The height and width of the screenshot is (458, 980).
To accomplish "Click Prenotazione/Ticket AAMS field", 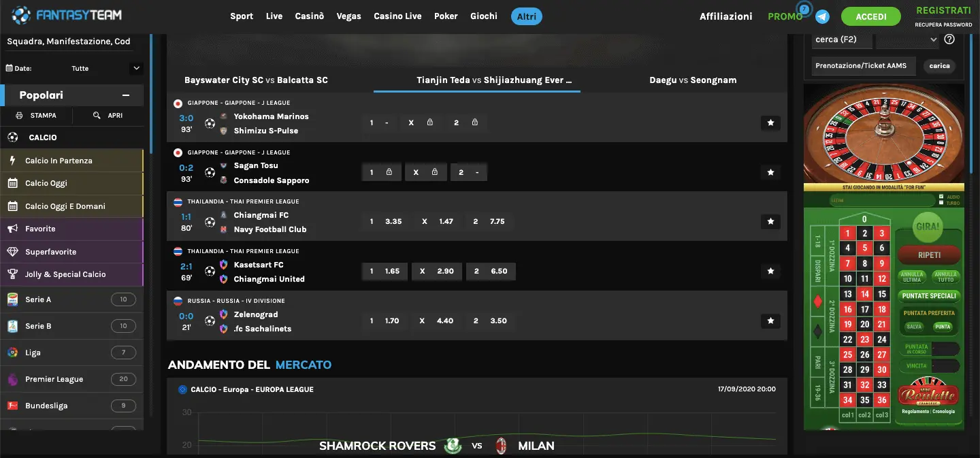I will click(863, 66).
